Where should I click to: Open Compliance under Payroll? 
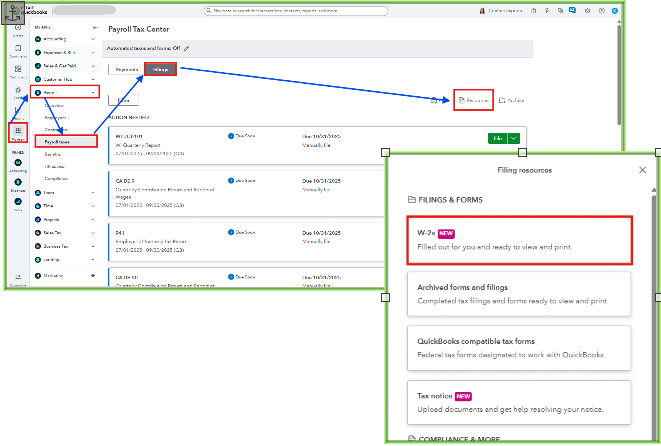(56, 179)
